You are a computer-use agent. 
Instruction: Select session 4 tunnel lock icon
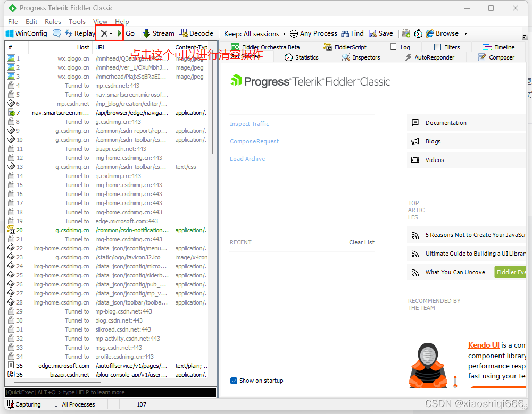[x=11, y=86]
